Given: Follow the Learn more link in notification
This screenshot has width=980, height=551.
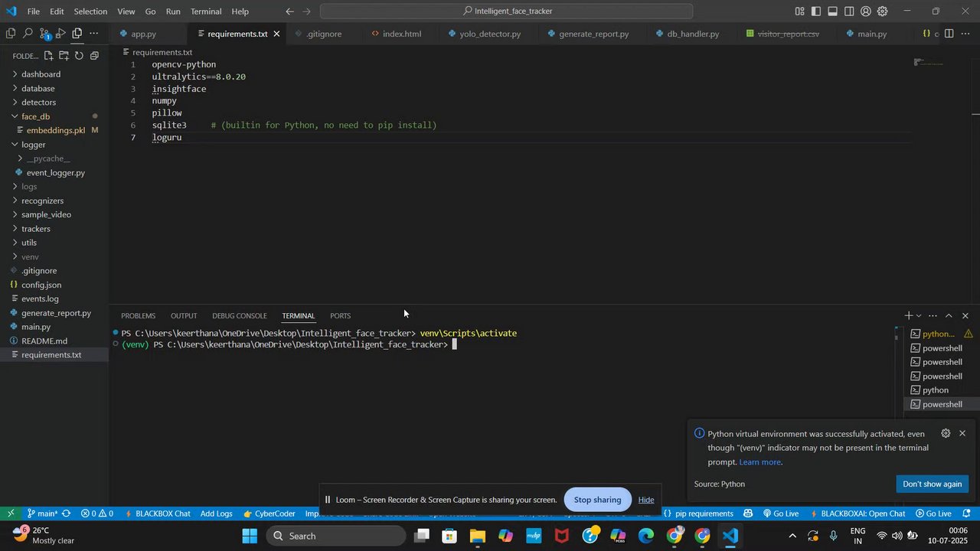Looking at the screenshot, I should click(759, 462).
